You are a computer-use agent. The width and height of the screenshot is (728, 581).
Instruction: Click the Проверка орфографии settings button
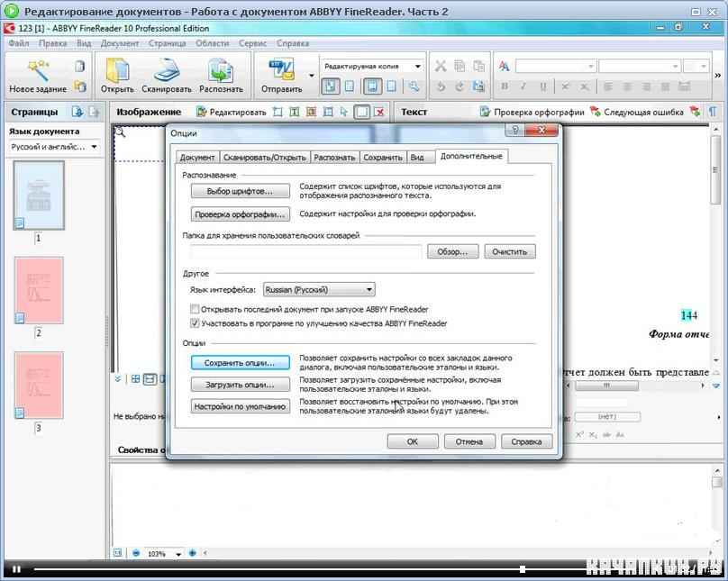[240, 213]
